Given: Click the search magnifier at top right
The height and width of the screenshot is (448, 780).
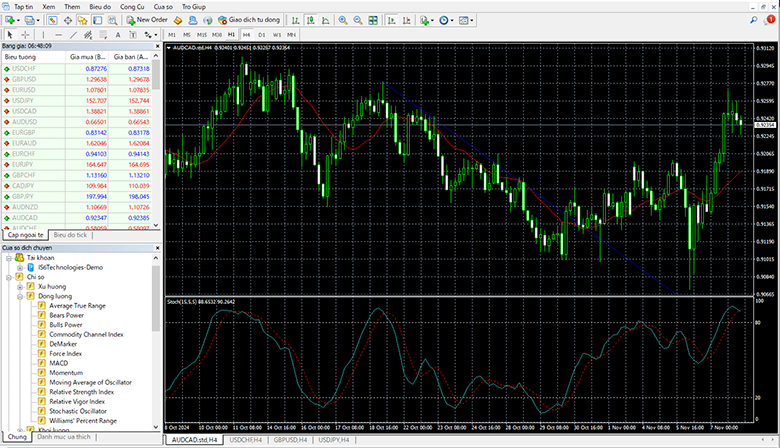Looking at the screenshot, I should tap(754, 20).
